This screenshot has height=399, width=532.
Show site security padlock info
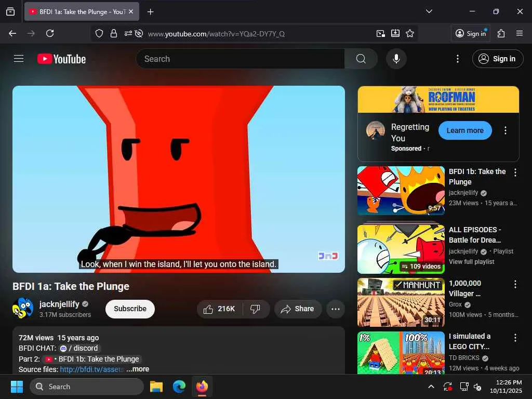pyautogui.click(x=114, y=33)
